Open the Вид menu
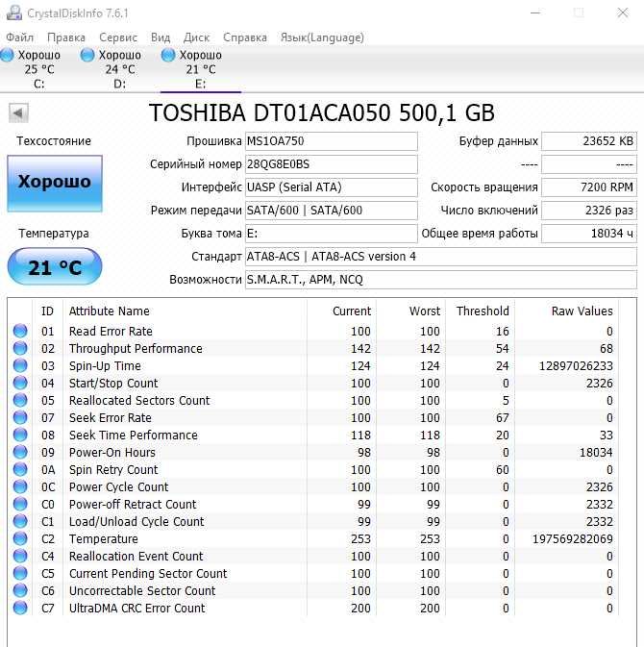The image size is (644, 647). [161, 37]
